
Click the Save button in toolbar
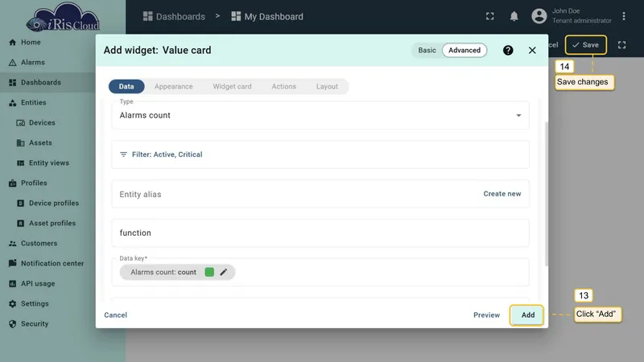click(x=586, y=45)
